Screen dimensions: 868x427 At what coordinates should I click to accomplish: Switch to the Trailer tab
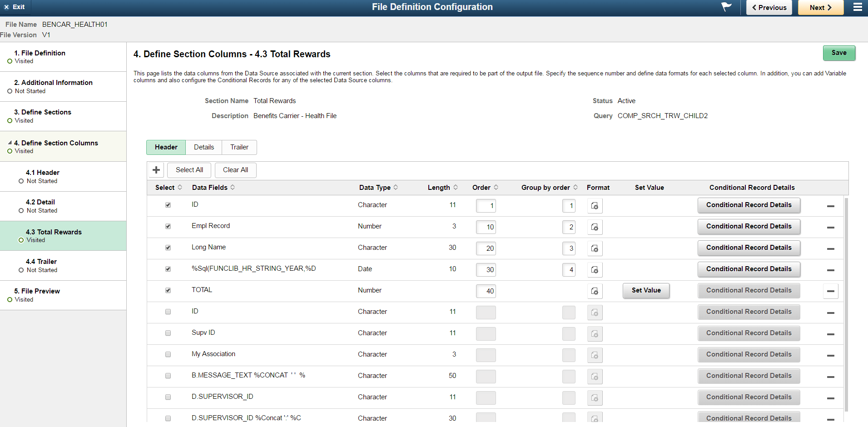[239, 147]
